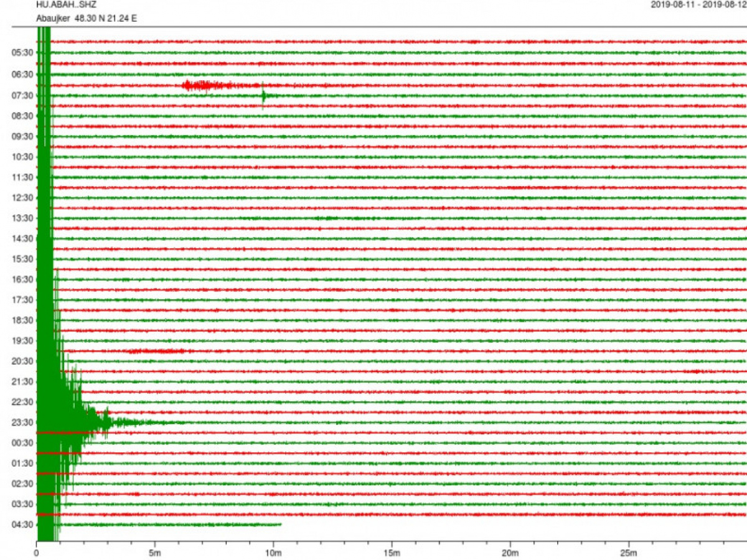Image resolution: width=747 pixels, height=560 pixels.
Task: Click the 16:30 time label
Action: pyautogui.click(x=22, y=280)
